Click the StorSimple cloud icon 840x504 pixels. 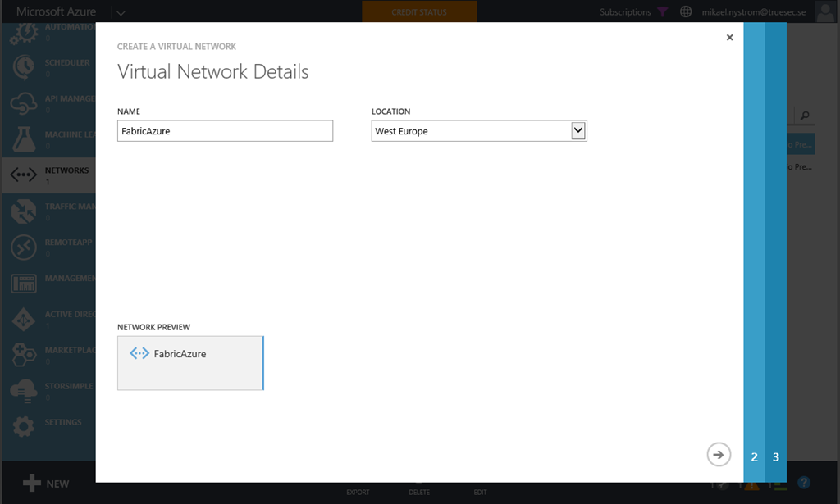pyautogui.click(x=24, y=390)
